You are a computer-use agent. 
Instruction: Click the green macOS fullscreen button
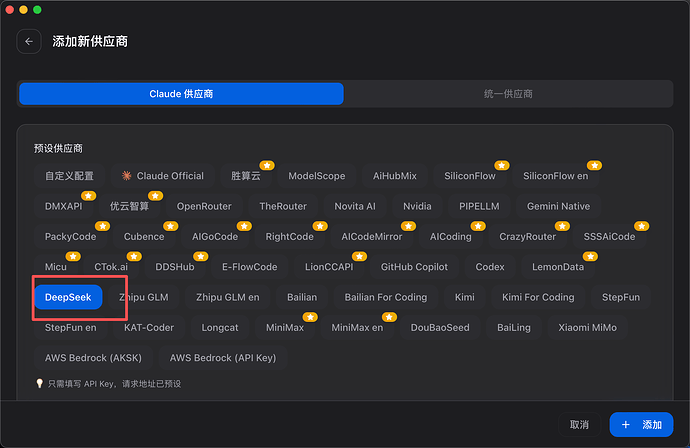point(37,10)
